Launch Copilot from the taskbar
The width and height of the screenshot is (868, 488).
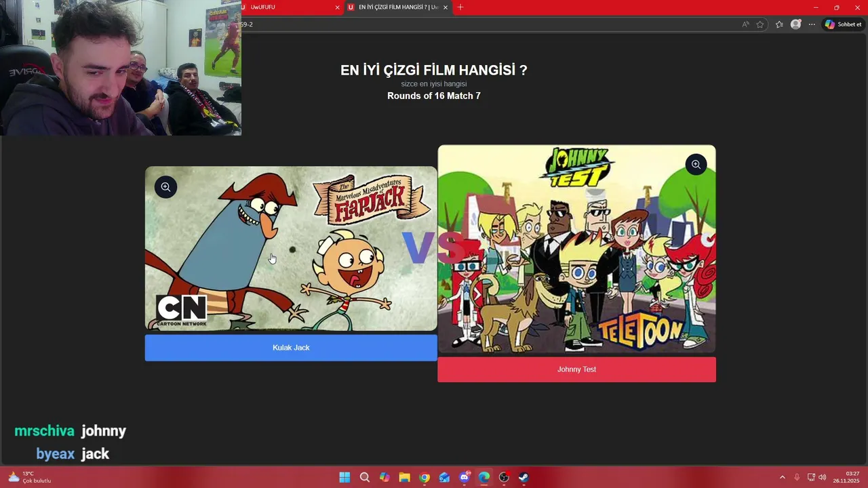tap(384, 477)
